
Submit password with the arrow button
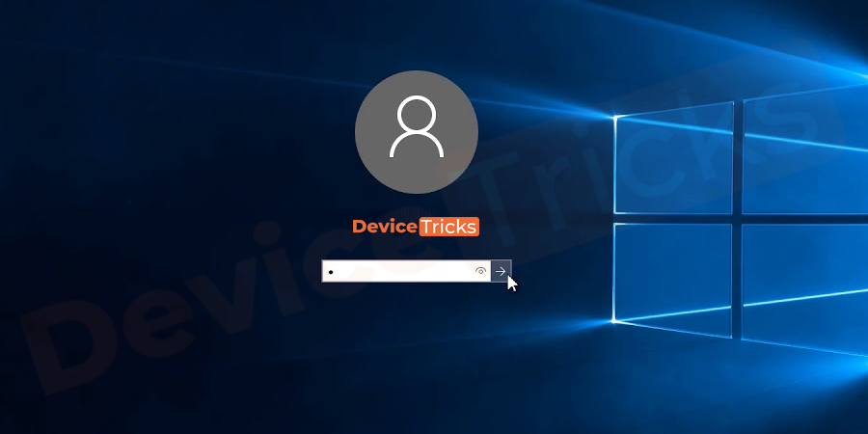(x=501, y=271)
